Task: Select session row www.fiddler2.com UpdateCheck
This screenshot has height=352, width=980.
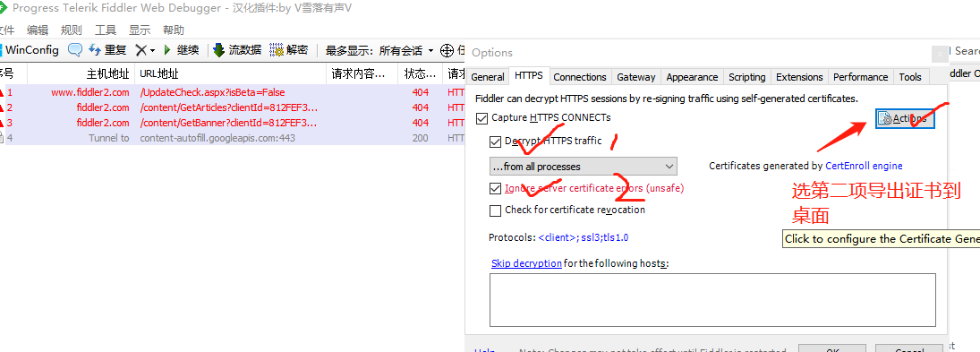Action: pyautogui.click(x=231, y=92)
